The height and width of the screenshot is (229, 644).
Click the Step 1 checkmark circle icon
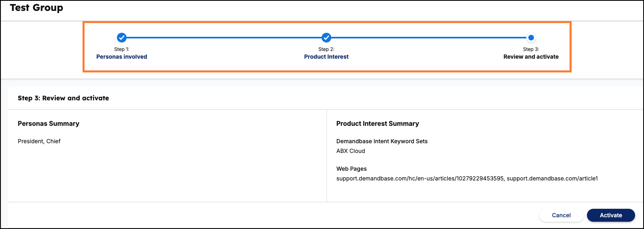[122, 38]
